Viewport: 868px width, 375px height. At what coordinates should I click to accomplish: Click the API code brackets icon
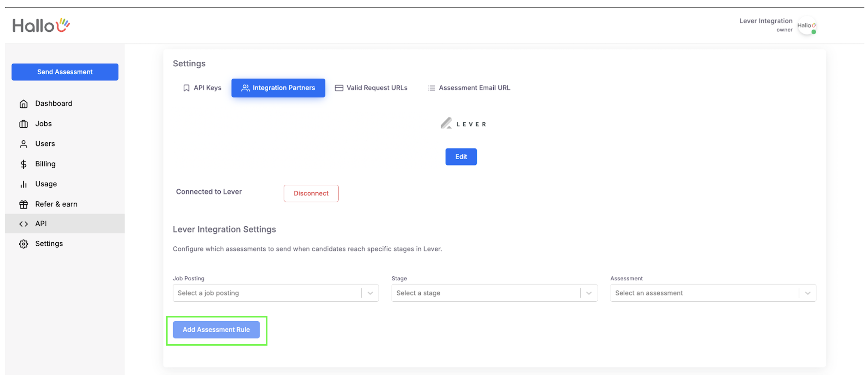point(23,224)
